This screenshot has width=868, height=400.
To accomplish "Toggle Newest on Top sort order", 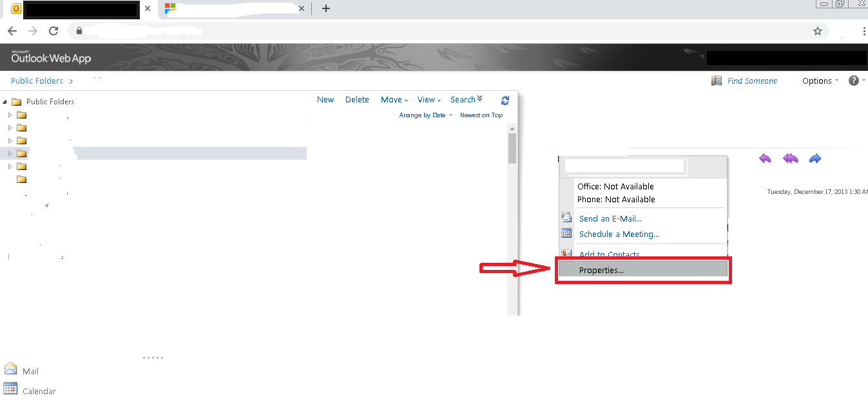I will [x=481, y=115].
